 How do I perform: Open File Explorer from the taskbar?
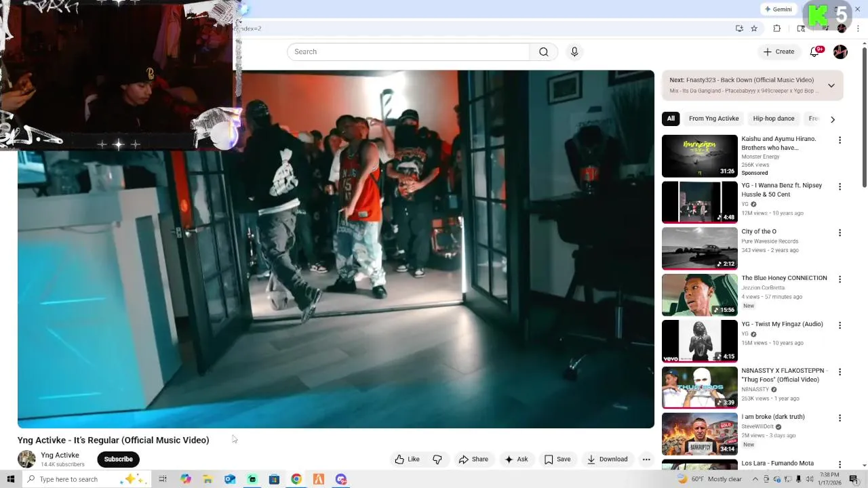pos(208,479)
